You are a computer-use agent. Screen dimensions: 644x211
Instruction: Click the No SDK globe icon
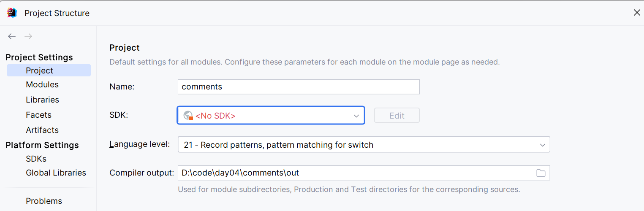tap(188, 116)
